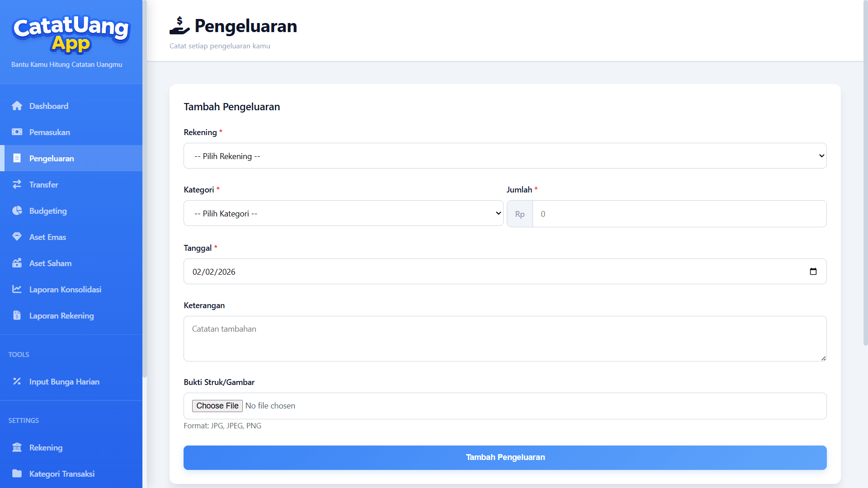This screenshot has height=488, width=868.
Task: Click the Transfer arrows icon
Action: [17, 184]
